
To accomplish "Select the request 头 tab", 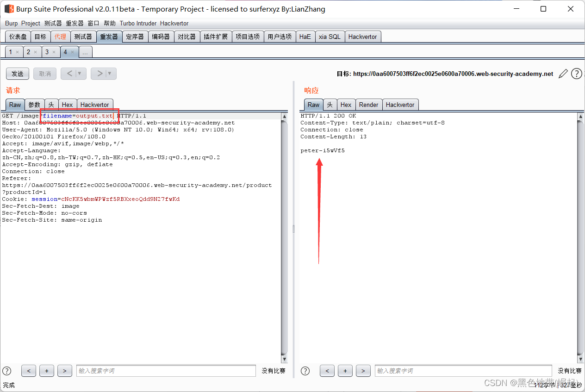I will (51, 105).
